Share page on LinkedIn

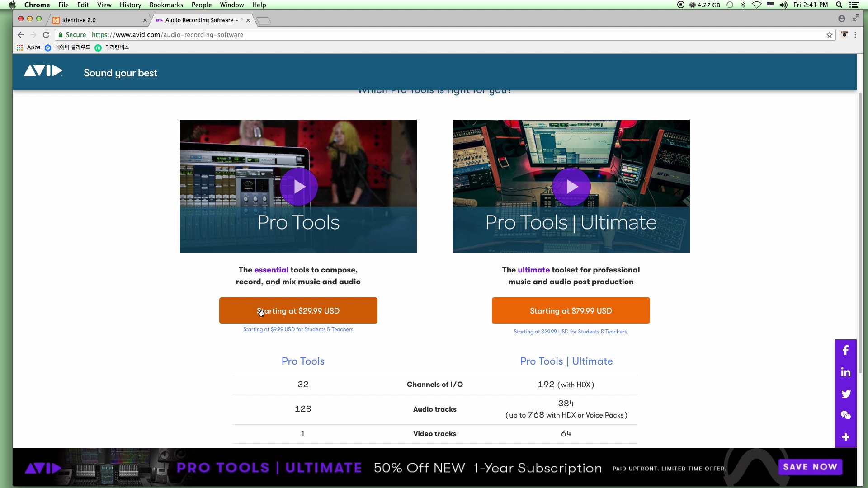[x=845, y=372]
